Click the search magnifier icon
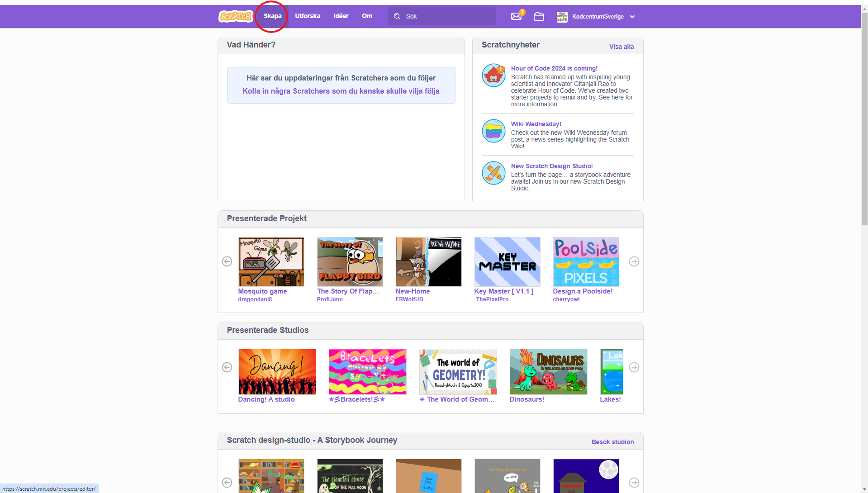This screenshot has width=868, height=493. (x=397, y=16)
